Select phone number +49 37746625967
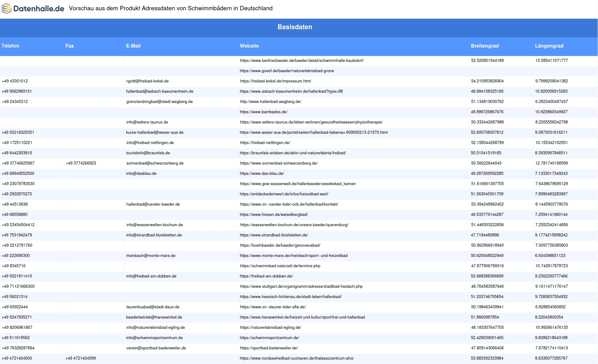The height and width of the screenshot is (364, 598). click(x=18, y=163)
